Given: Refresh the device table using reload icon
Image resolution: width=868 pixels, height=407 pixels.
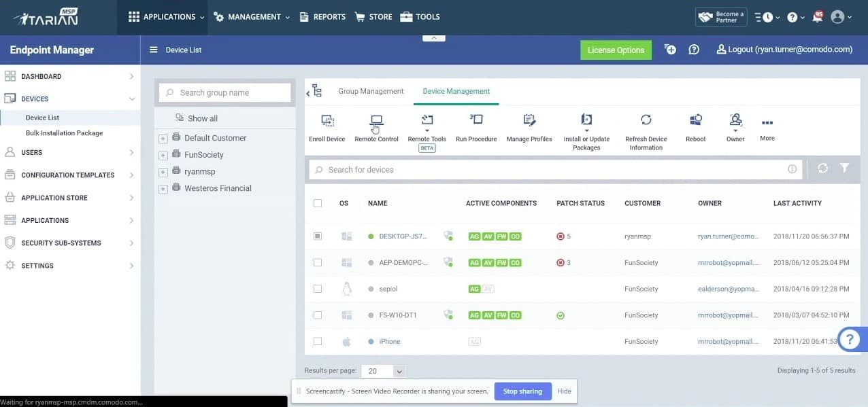Looking at the screenshot, I should (823, 169).
